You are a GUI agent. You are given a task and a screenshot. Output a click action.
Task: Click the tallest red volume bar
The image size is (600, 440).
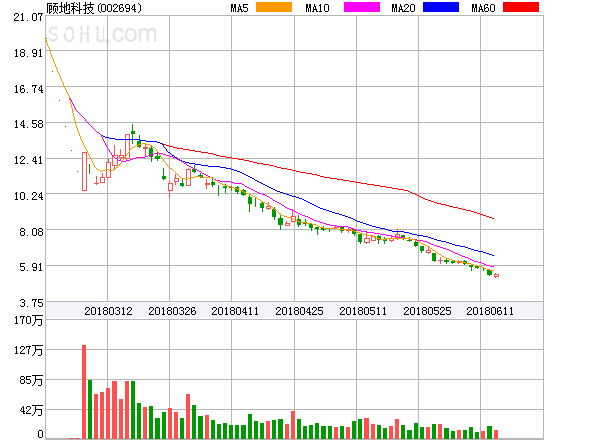[84, 392]
